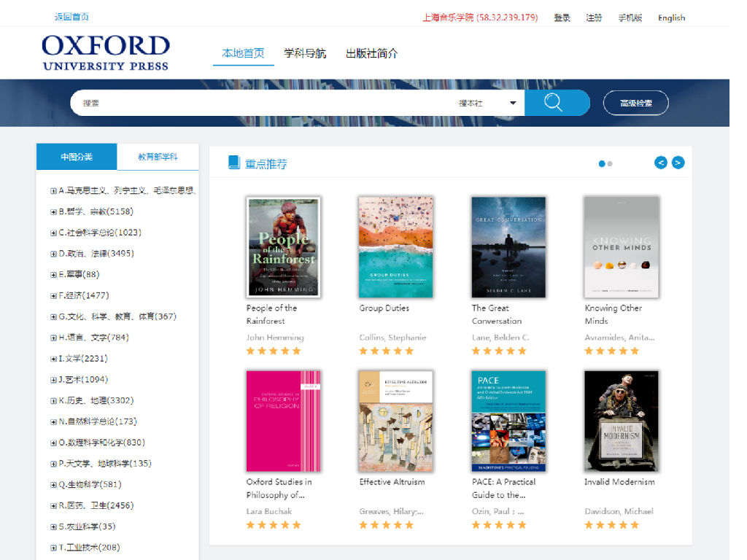Open the Effective Altruism book cover
This screenshot has width=747, height=560.
[x=396, y=421]
